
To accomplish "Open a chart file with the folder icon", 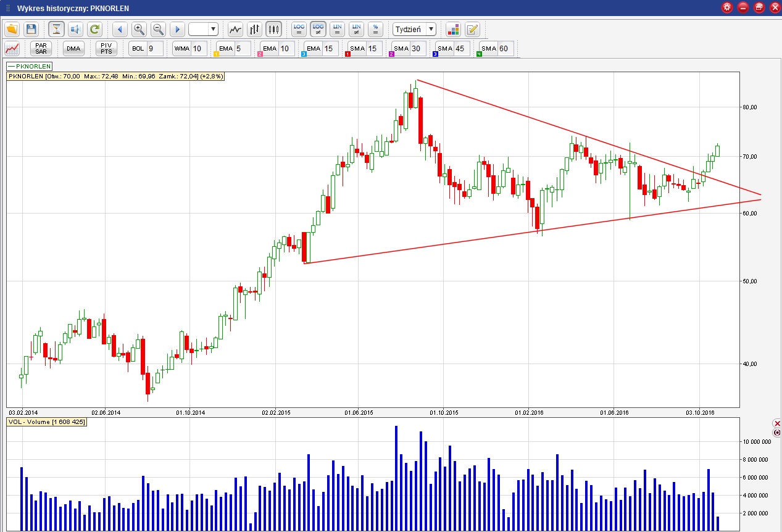I will [x=12, y=29].
